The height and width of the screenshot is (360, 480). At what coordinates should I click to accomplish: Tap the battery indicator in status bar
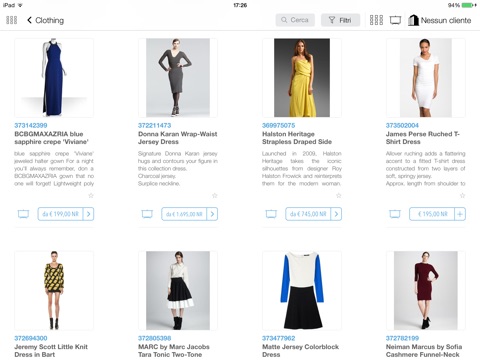coord(468,5)
